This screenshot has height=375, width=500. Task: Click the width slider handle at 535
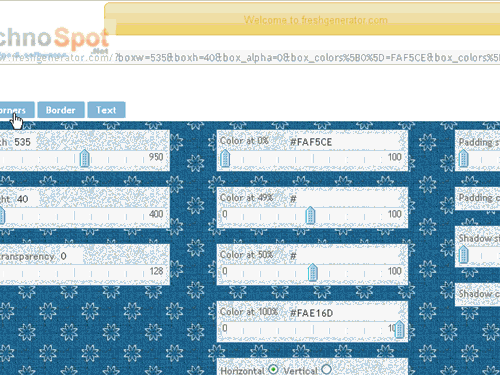[x=85, y=158]
